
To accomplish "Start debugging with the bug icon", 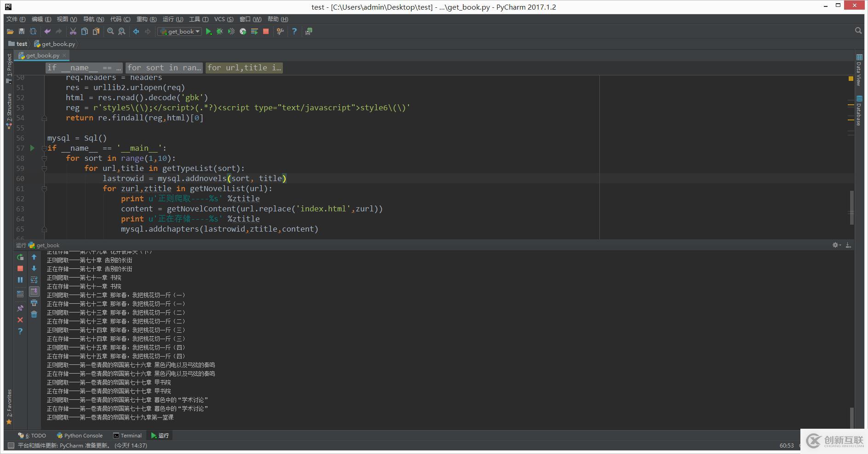I will click(220, 31).
